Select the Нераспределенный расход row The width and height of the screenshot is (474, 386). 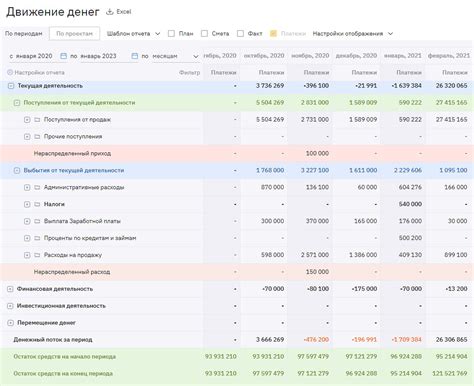tap(237, 272)
